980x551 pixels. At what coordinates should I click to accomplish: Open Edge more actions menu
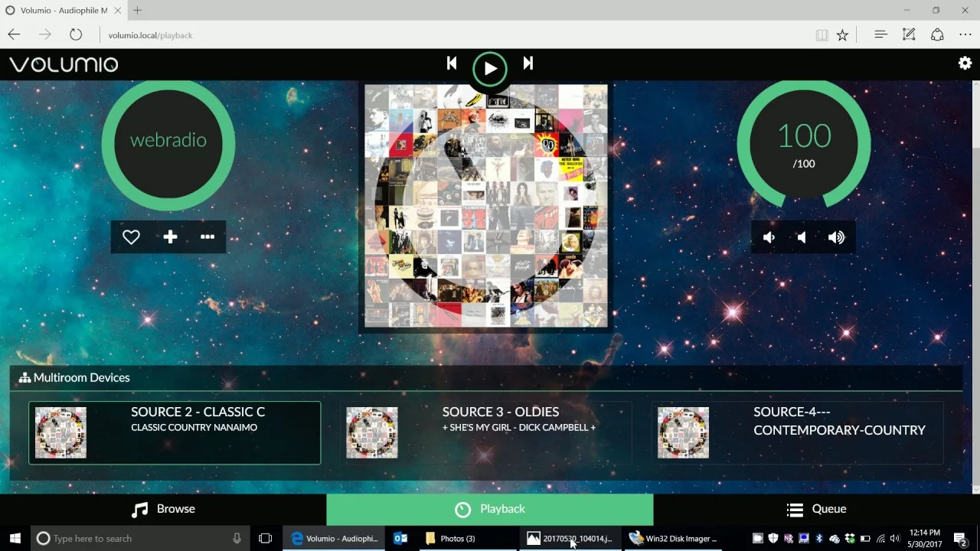point(965,34)
